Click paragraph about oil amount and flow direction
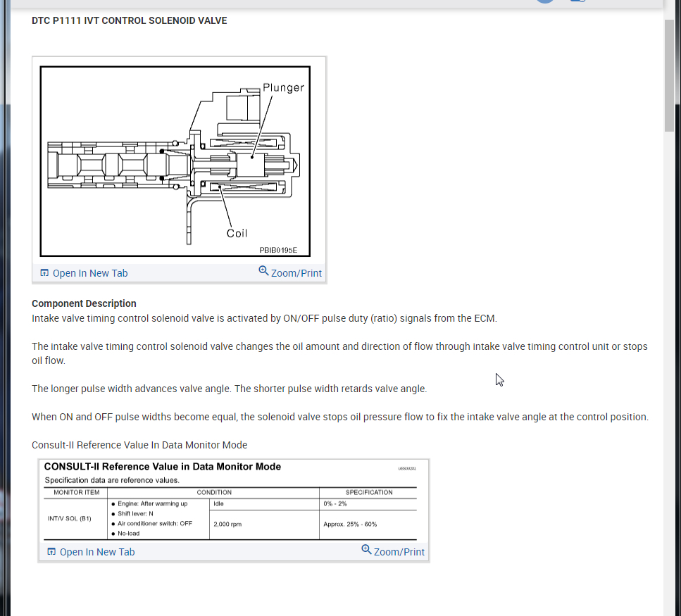681x616 pixels. pos(339,353)
